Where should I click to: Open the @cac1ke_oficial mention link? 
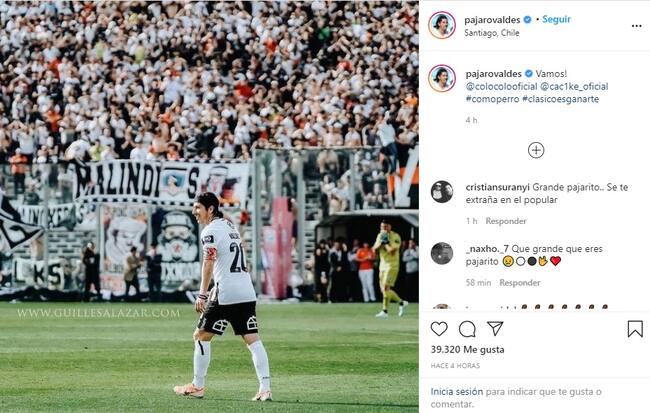pyautogui.click(x=574, y=86)
